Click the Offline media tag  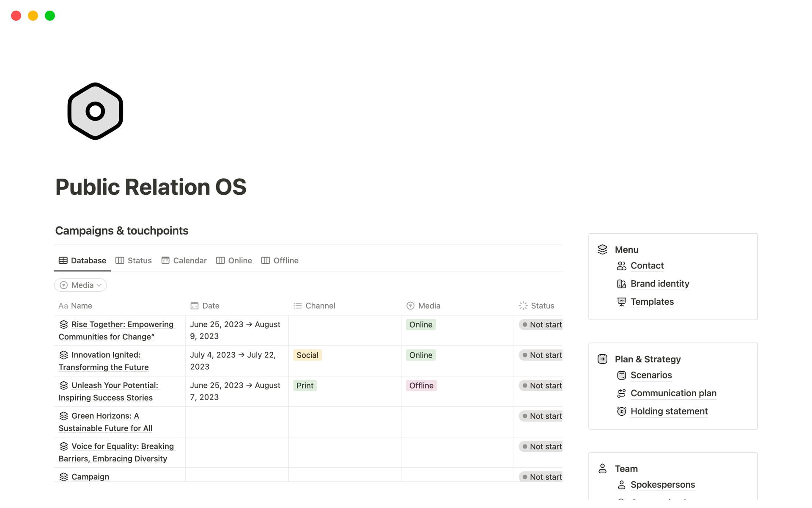(x=421, y=386)
